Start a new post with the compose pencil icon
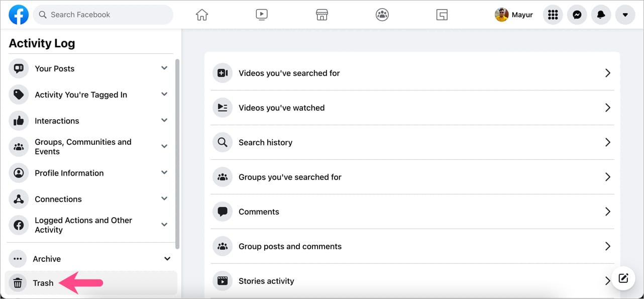Screen dimensions: 644x299 pos(623,278)
